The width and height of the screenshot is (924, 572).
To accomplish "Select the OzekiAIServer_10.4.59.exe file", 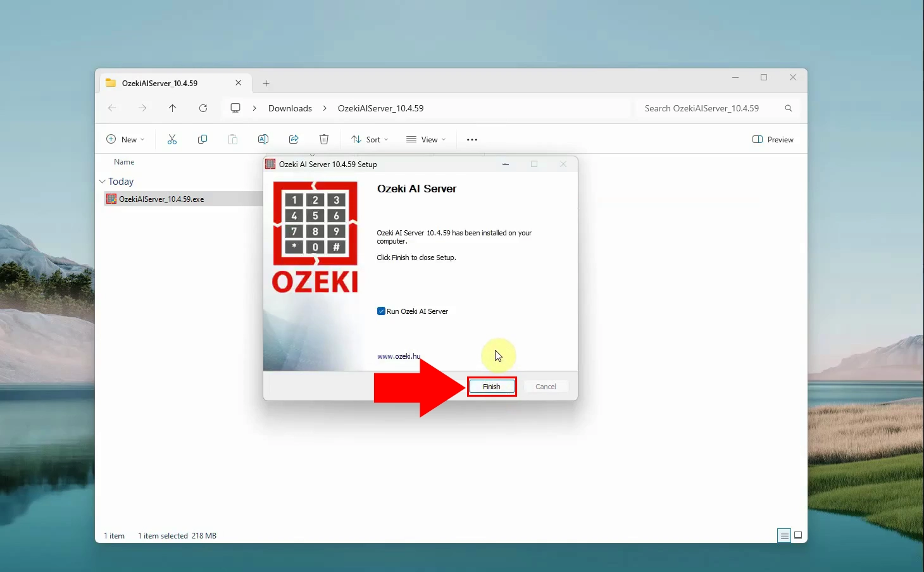I will (x=183, y=199).
